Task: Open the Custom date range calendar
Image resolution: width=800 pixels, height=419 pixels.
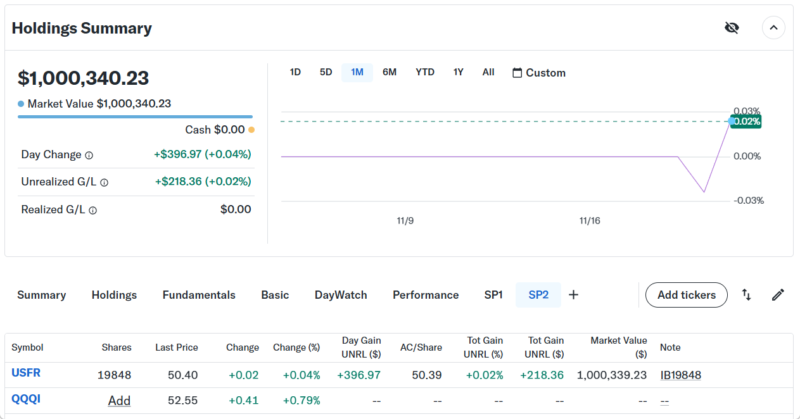Action: click(x=538, y=73)
